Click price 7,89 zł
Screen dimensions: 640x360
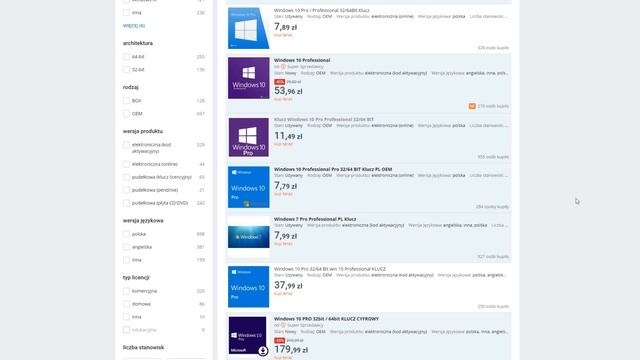tap(285, 27)
